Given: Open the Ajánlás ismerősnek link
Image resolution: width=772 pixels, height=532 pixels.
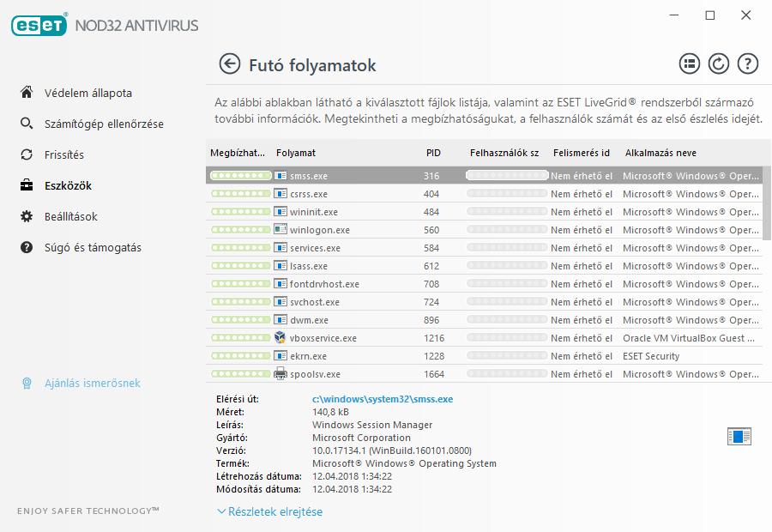Looking at the screenshot, I should coord(93,384).
